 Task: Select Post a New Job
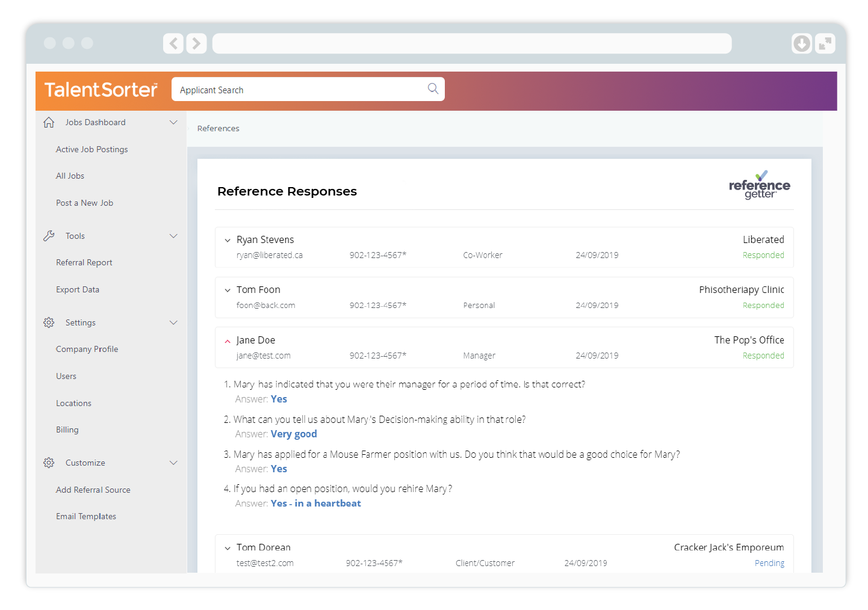pyautogui.click(x=84, y=203)
